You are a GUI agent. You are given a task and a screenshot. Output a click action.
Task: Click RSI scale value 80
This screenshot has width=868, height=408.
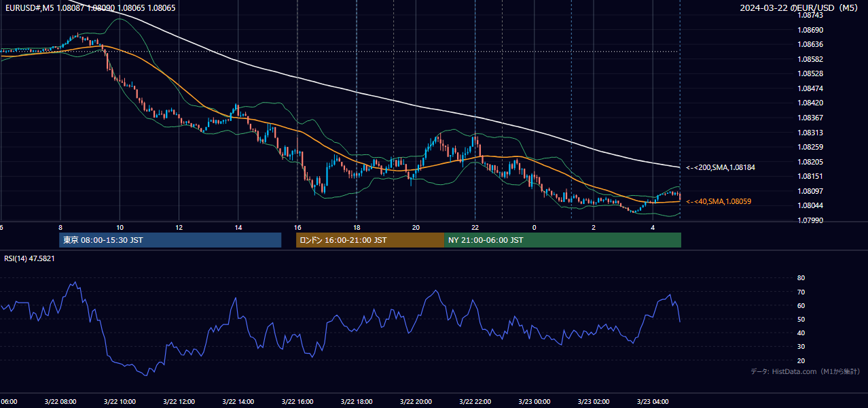coord(801,278)
